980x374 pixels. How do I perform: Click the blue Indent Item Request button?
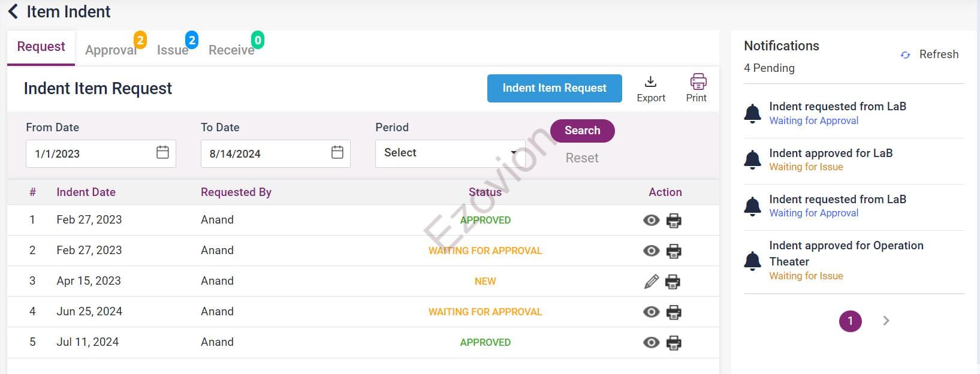point(554,88)
